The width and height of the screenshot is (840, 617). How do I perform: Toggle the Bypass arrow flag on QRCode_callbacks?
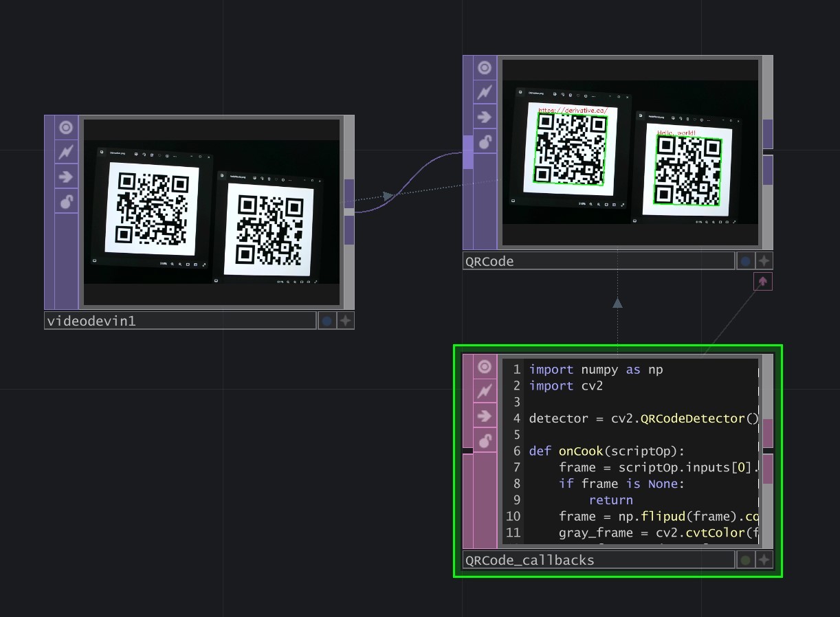click(x=485, y=416)
